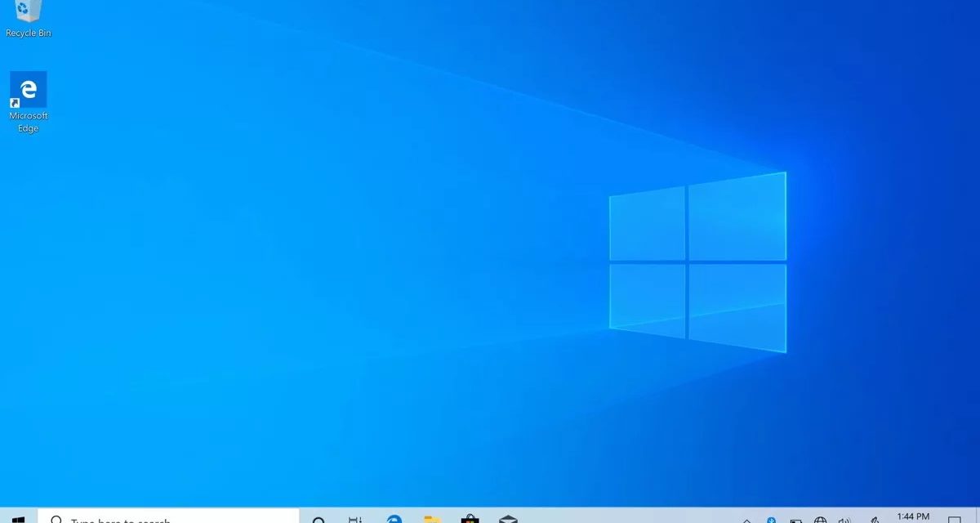The width and height of the screenshot is (980, 523).
Task: Open network settings from the globe icon
Action: [820, 520]
